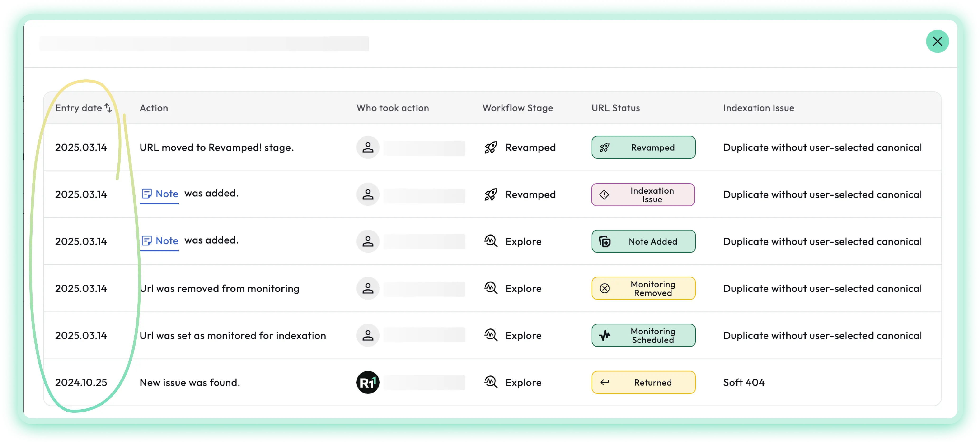Click Explore magnifier icon in last row
Viewport: 980px width, 444px height.
(490, 382)
